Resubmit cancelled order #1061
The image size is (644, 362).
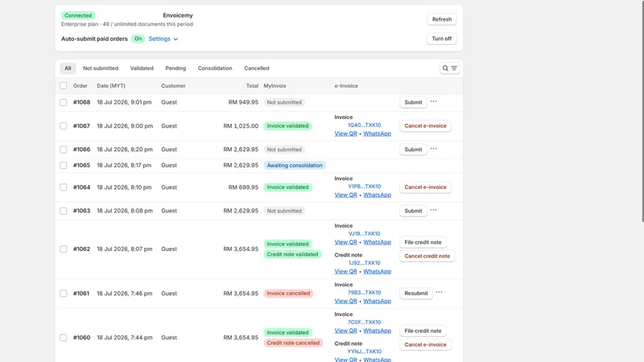point(415,294)
